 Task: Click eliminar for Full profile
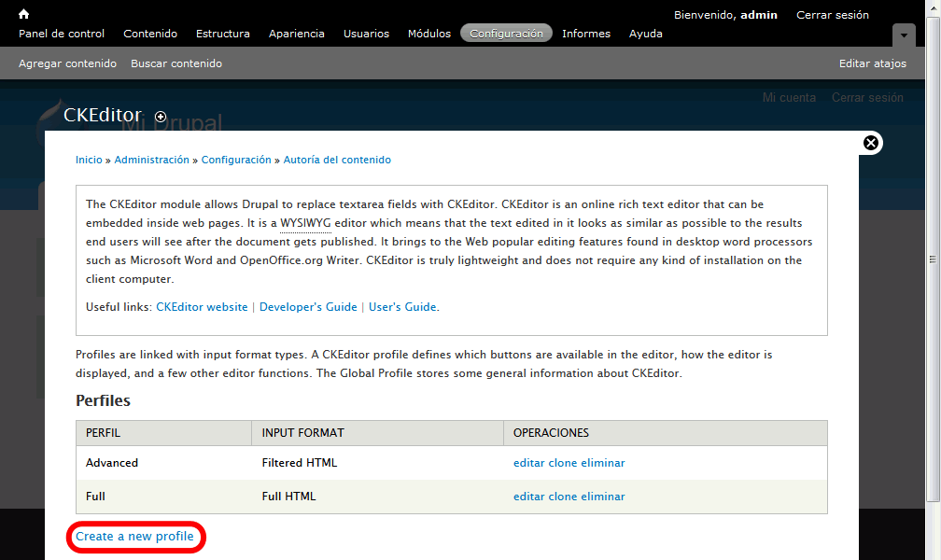pos(602,497)
